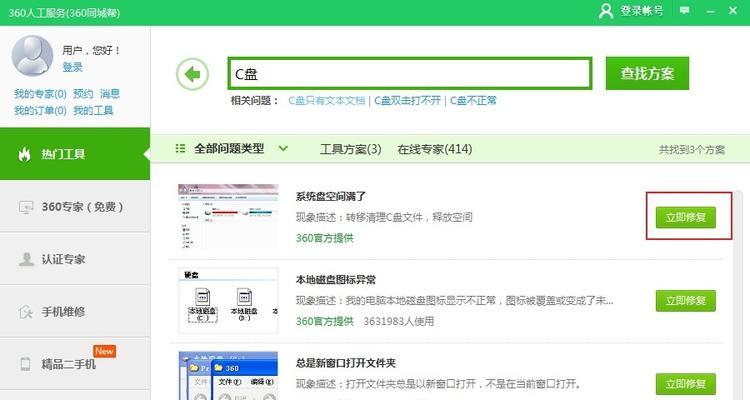
Task: Click the user account icon beside 登录帐号
Action: click(606, 11)
